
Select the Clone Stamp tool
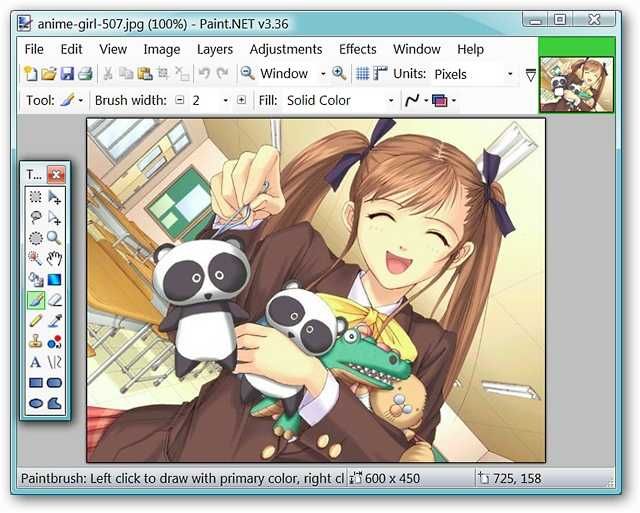click(x=36, y=342)
